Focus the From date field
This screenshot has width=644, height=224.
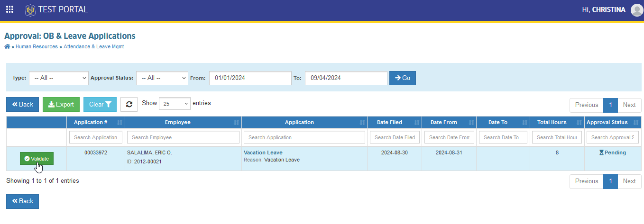(x=250, y=78)
